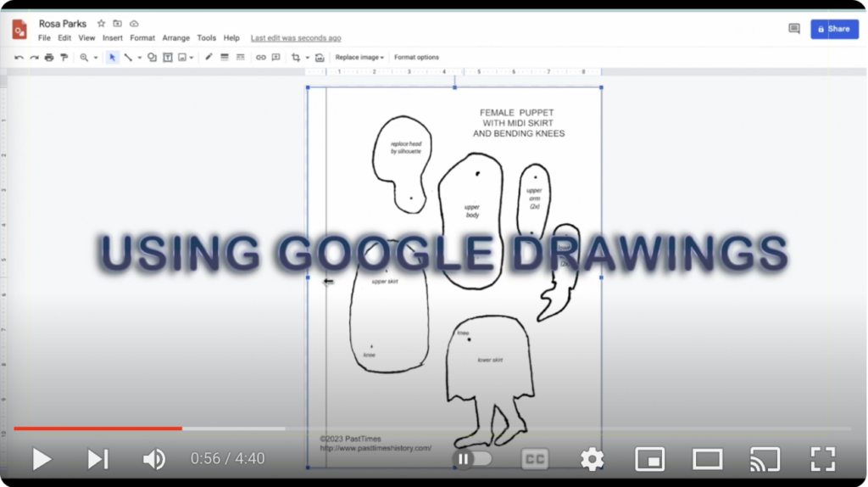Click the '0:56 / 4:40' time display
The image size is (868, 487).
point(227,459)
